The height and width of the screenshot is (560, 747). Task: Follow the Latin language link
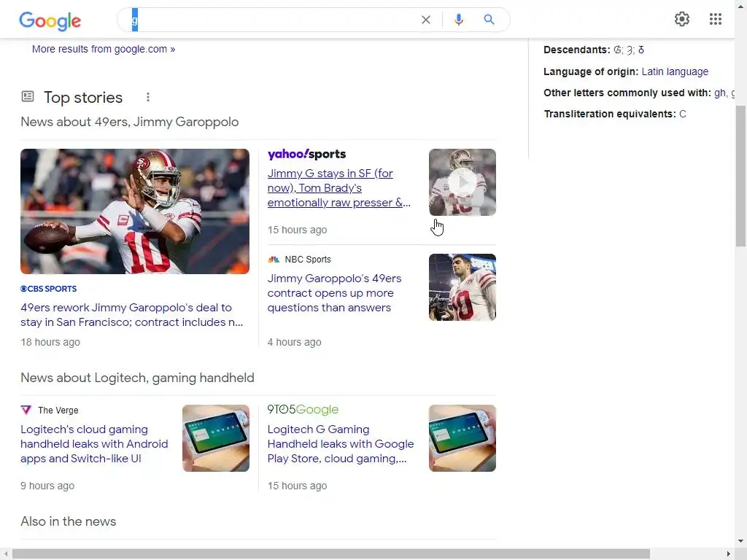675,71
